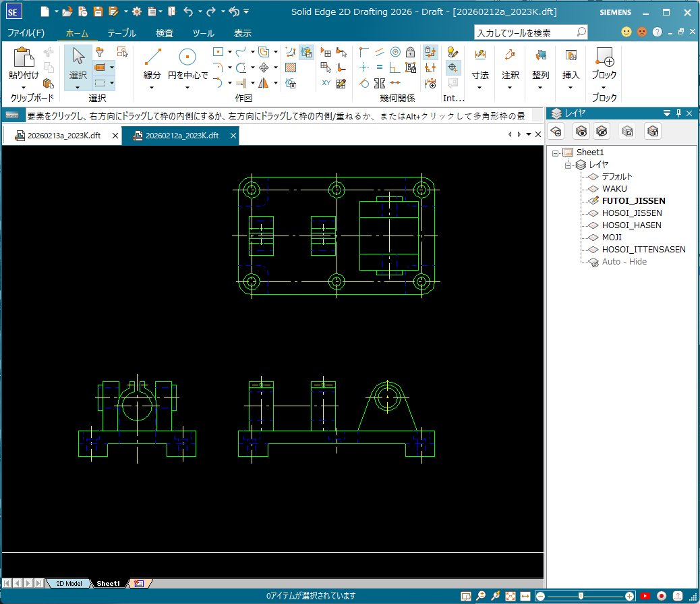Click the 注釈 annotation tool icon
This screenshot has width=700, height=604.
pos(510,55)
